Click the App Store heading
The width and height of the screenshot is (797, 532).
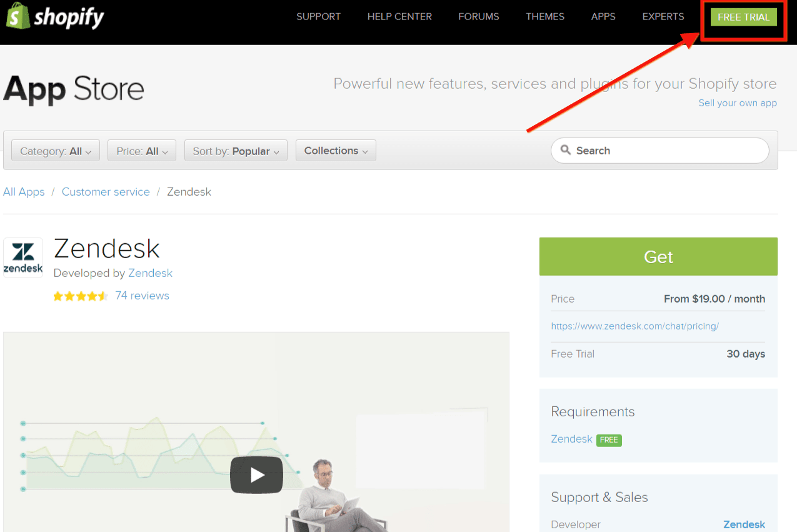coord(74,89)
